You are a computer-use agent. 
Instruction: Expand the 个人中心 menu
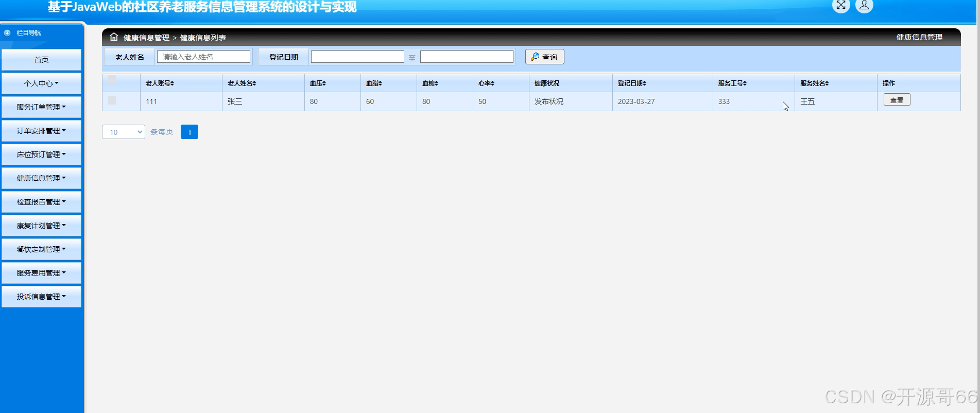[41, 83]
